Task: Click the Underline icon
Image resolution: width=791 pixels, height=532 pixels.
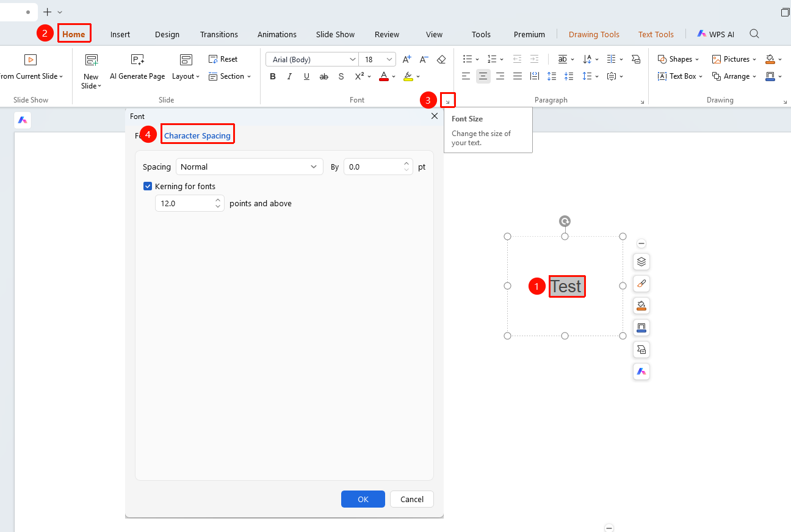Action: (x=307, y=76)
